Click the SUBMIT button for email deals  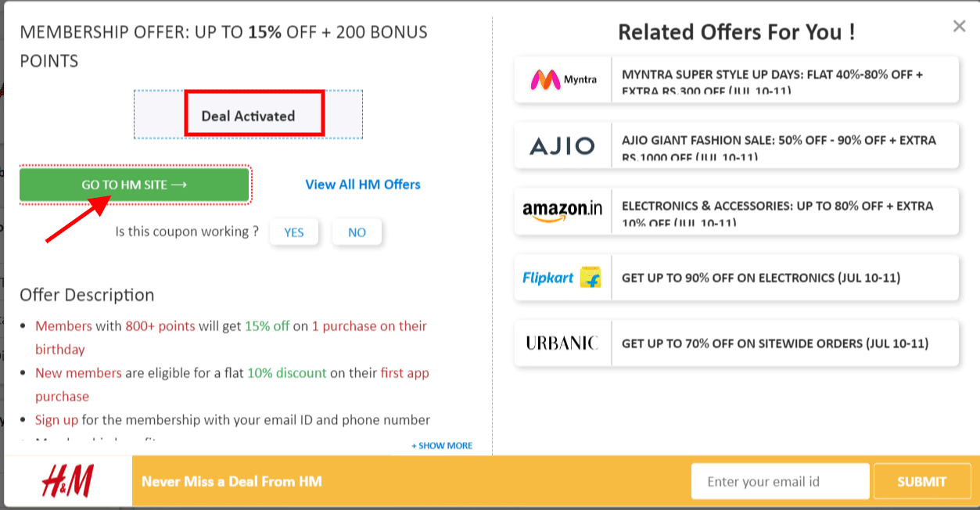tap(921, 481)
